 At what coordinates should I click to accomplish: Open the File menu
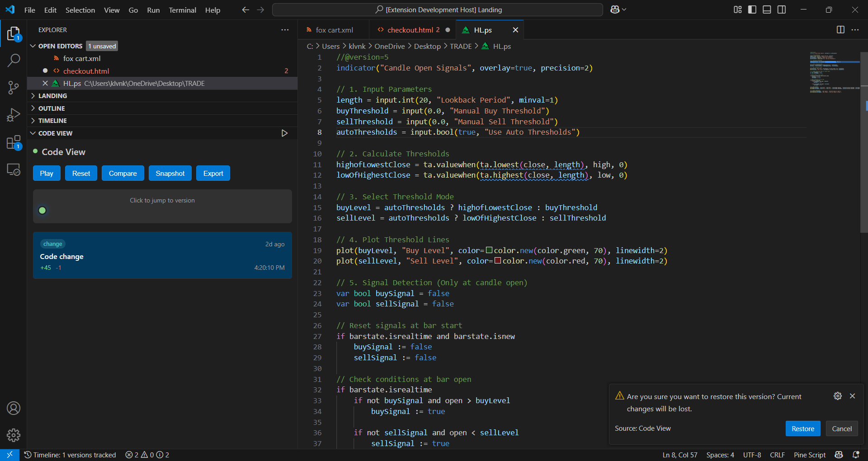[30, 10]
